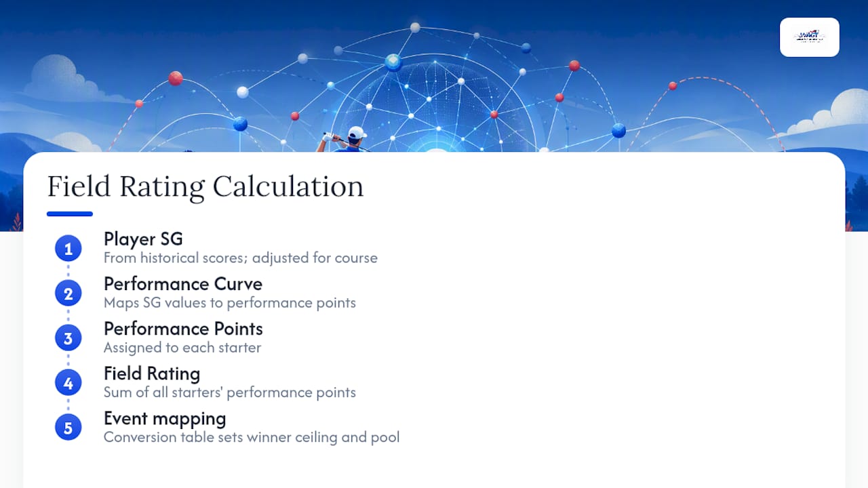Select the Performance Curve heading

pyautogui.click(x=183, y=283)
